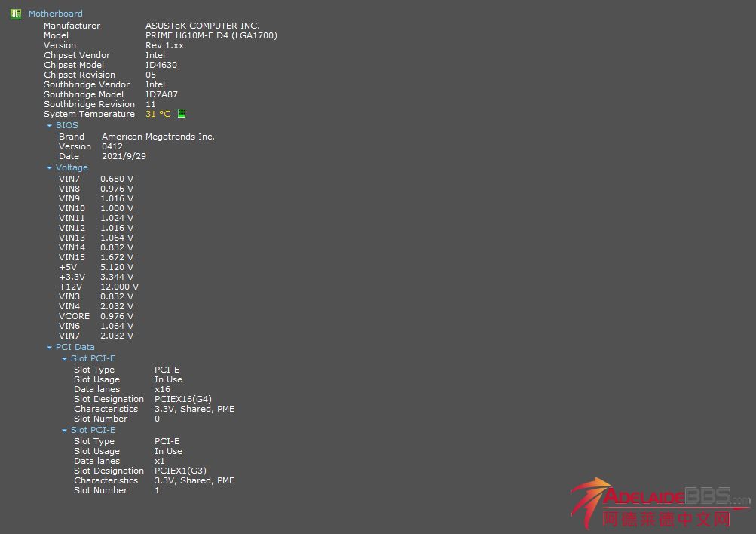This screenshot has height=534, width=756.
Task: Select the BIOS date 2021/9/29
Action: 124,156
